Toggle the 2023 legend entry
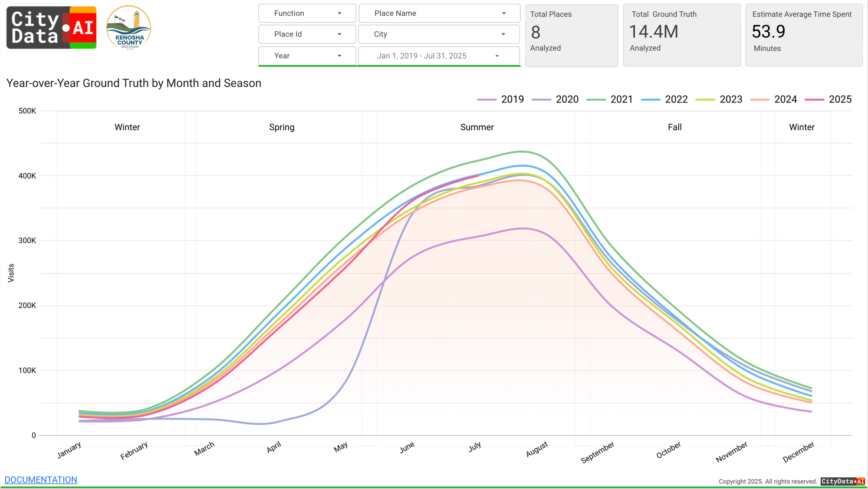Image resolution: width=868 pixels, height=489 pixels. 730,99
